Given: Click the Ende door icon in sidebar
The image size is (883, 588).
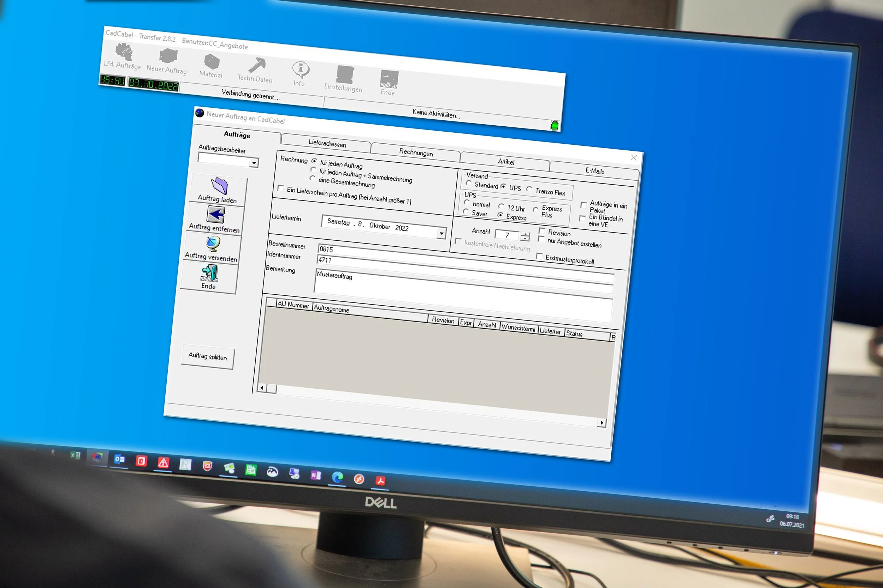Looking at the screenshot, I should 209,272.
